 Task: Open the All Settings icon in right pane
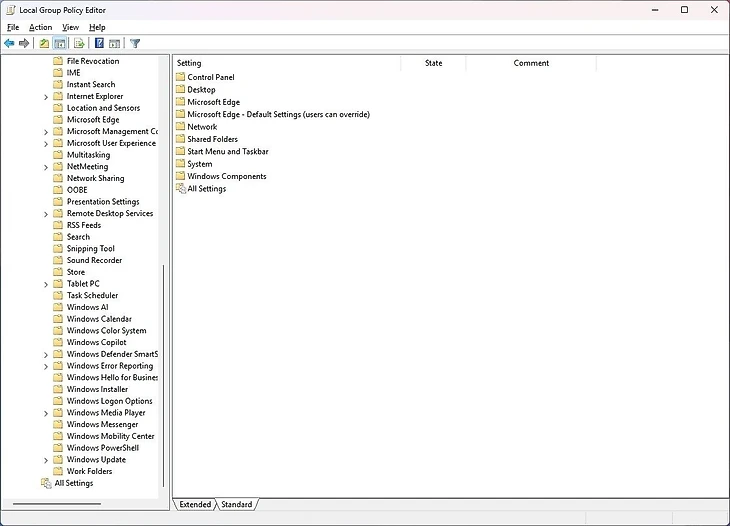click(180, 189)
